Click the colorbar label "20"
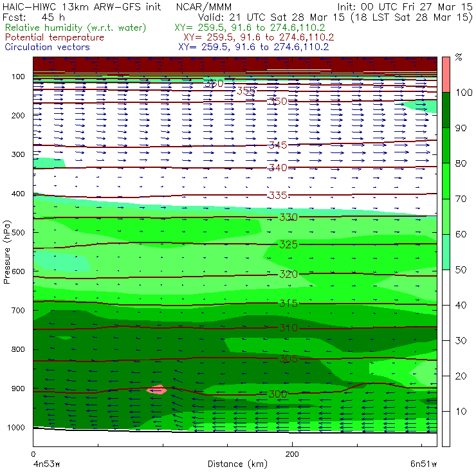476x476 pixels. tap(461, 376)
